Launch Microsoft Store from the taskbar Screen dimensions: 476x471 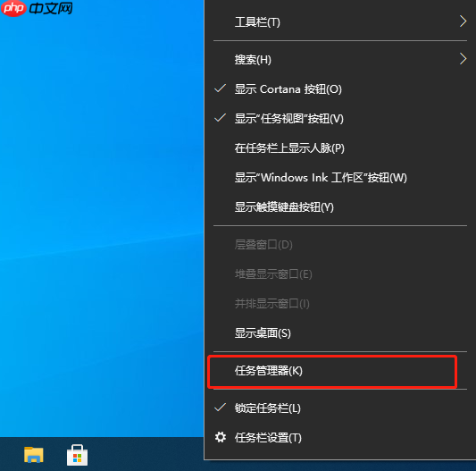[x=77, y=455]
